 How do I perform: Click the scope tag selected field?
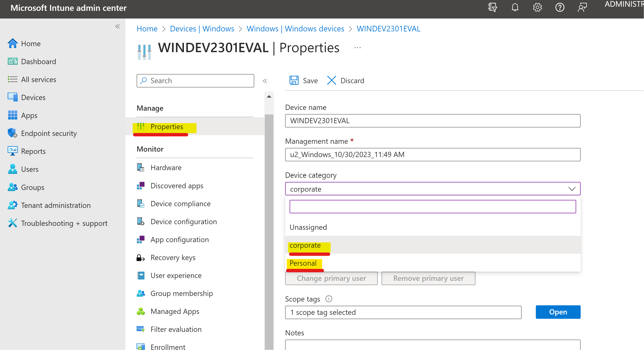tap(403, 312)
